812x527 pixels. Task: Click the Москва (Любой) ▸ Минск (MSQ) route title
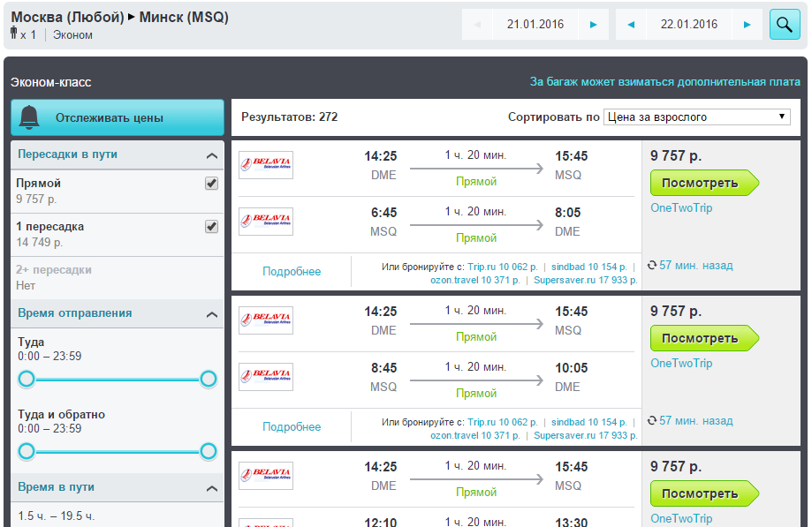119,17
